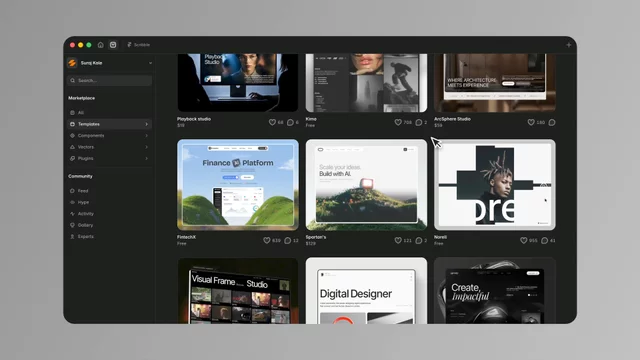This screenshot has height=360, width=640.
Task: Open the marketplace bag icon in title bar
Action: (113, 45)
